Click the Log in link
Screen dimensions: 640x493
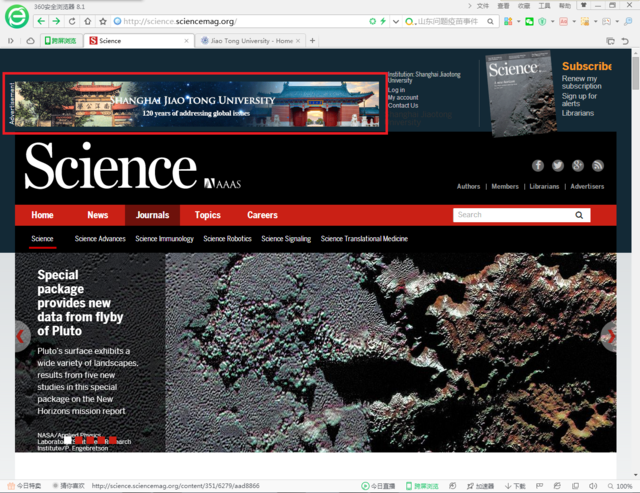point(396,90)
